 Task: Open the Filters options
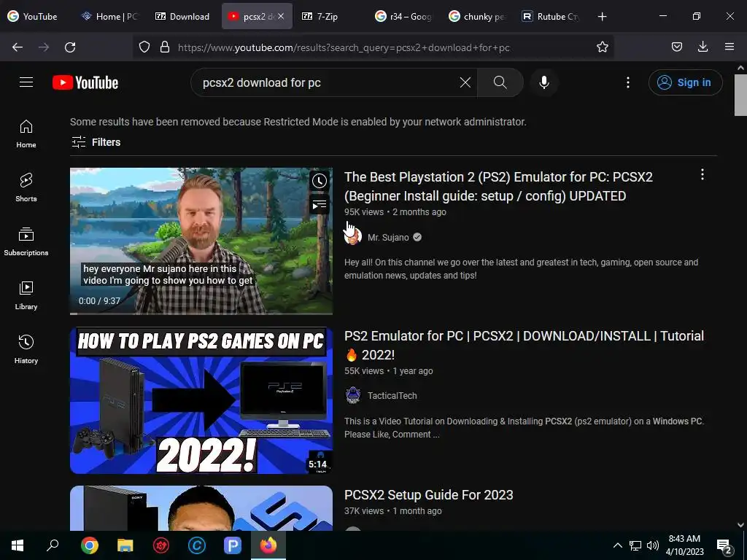click(x=96, y=142)
